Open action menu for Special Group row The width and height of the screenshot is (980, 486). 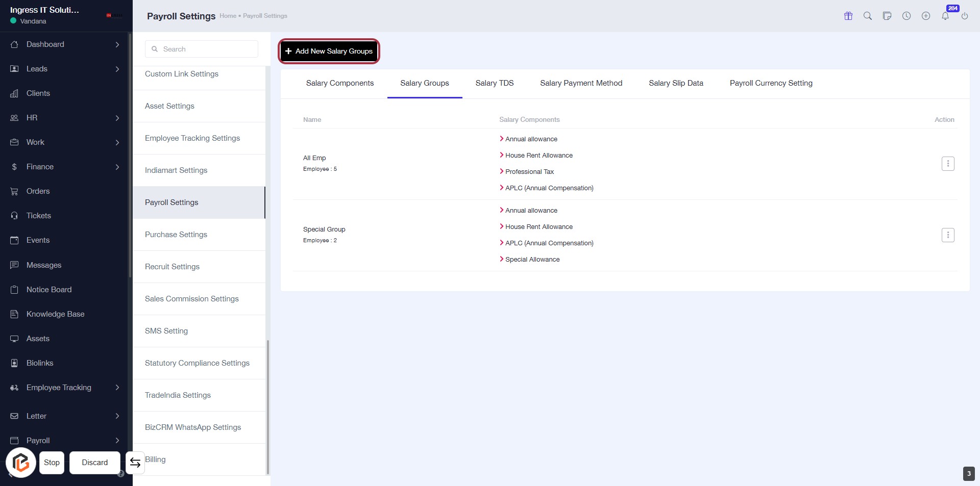click(948, 235)
